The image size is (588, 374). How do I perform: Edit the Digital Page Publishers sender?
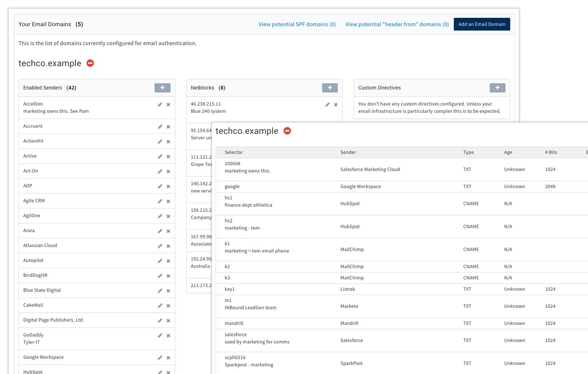pos(160,321)
